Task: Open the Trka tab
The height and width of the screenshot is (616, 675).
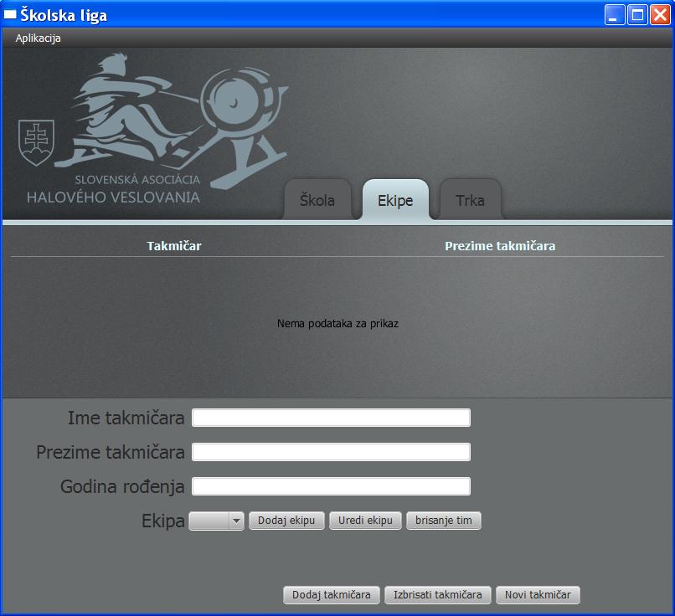Action: (470, 200)
